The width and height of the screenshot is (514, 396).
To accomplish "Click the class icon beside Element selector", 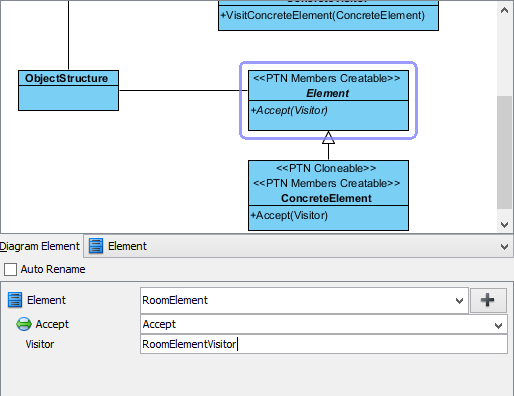I will 96,246.
